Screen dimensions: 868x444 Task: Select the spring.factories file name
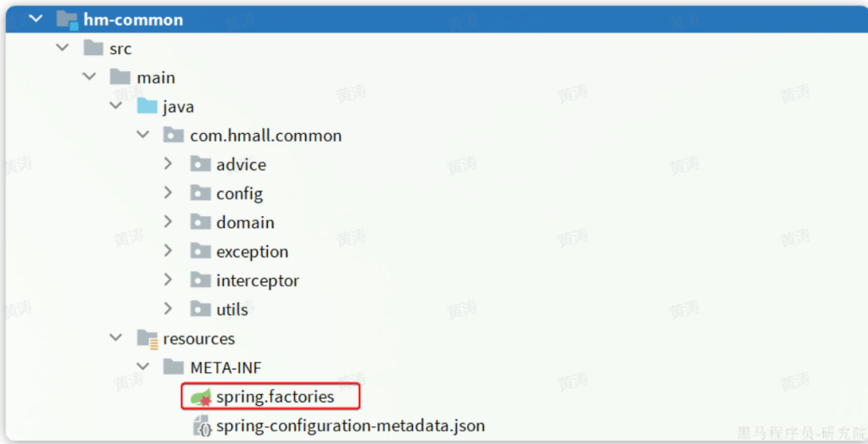point(275,397)
